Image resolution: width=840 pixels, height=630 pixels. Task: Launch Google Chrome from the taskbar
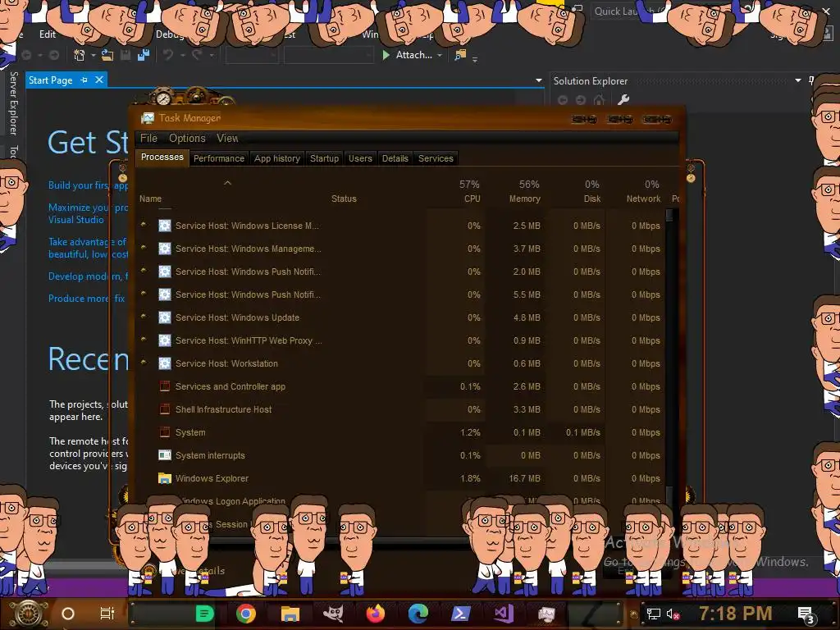coord(246,614)
